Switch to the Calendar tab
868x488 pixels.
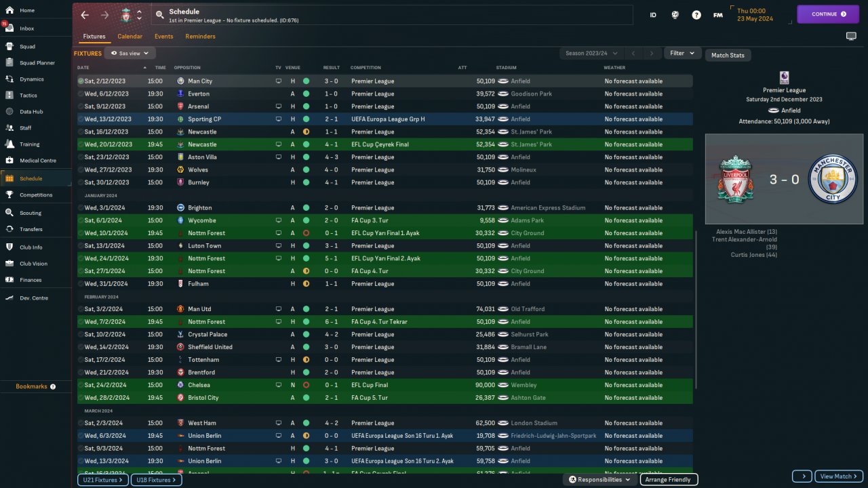tap(130, 37)
